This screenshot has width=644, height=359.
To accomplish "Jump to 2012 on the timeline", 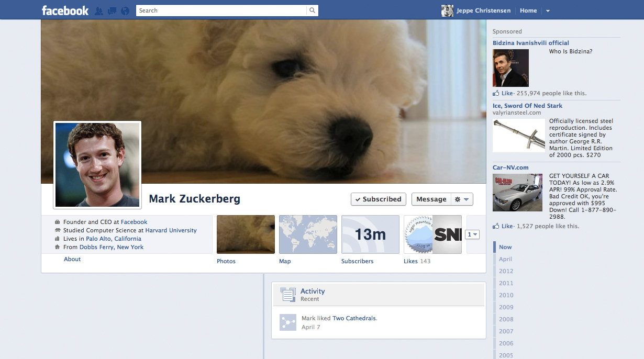I will click(x=506, y=271).
